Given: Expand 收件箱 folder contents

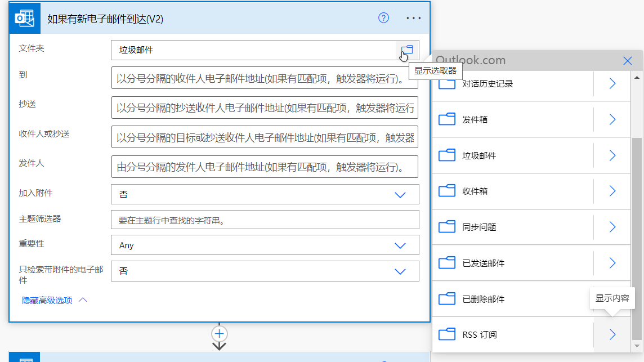Looking at the screenshot, I should 612,191.
